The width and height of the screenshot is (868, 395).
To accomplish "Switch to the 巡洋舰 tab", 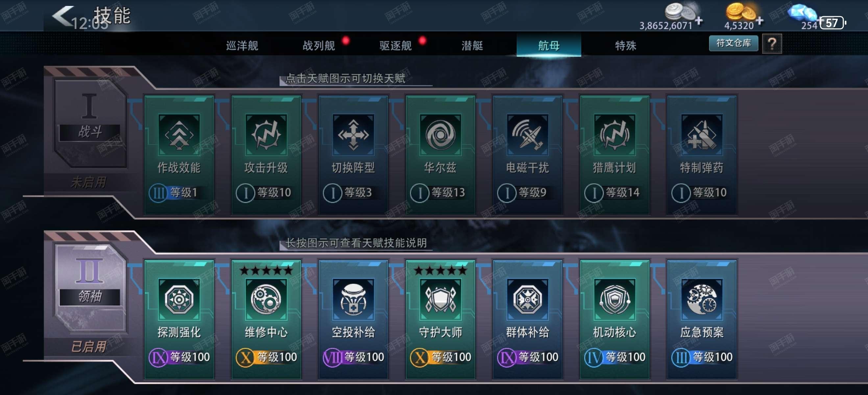I will point(242,45).
